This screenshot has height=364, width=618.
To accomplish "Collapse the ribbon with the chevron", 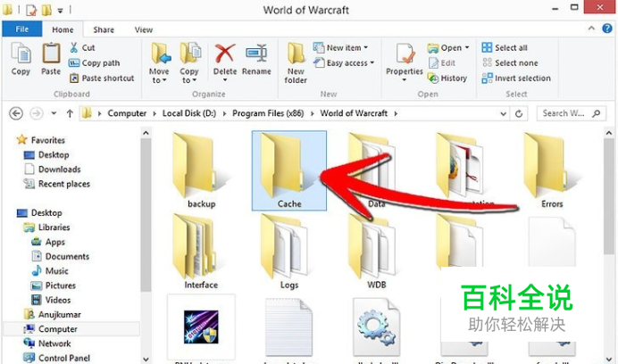I will click(591, 29).
